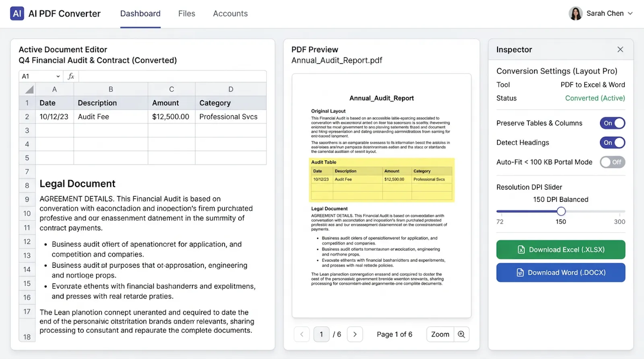The height and width of the screenshot is (359, 644).
Task: Click Sarah Chen's profile avatar
Action: [576, 13]
